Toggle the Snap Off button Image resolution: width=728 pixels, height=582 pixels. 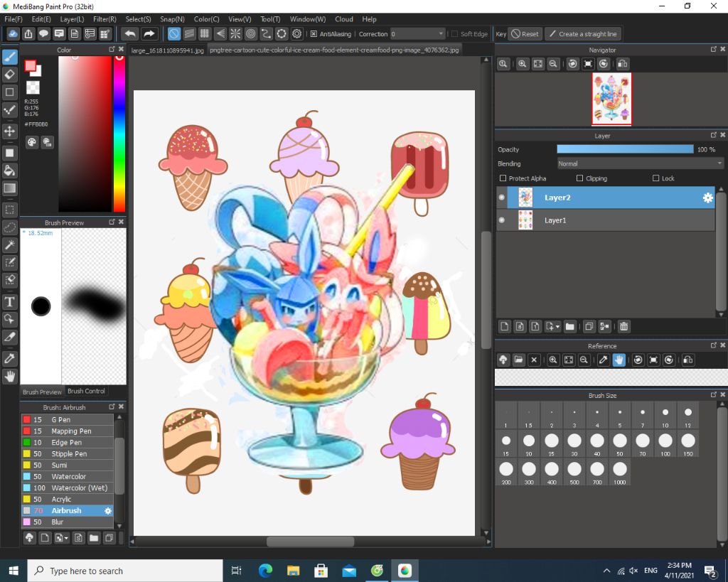point(173,34)
